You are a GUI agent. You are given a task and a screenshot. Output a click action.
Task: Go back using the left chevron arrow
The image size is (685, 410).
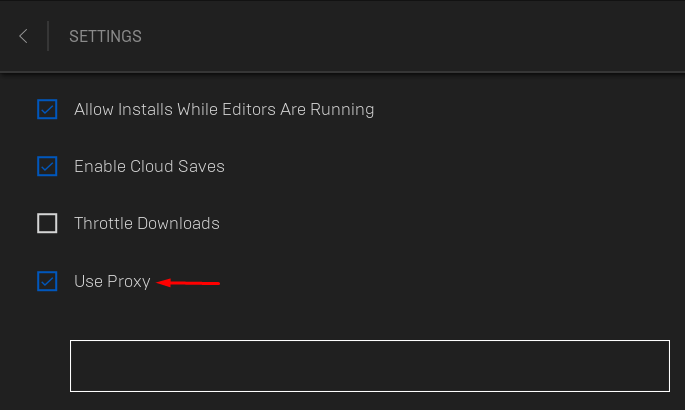(24, 36)
